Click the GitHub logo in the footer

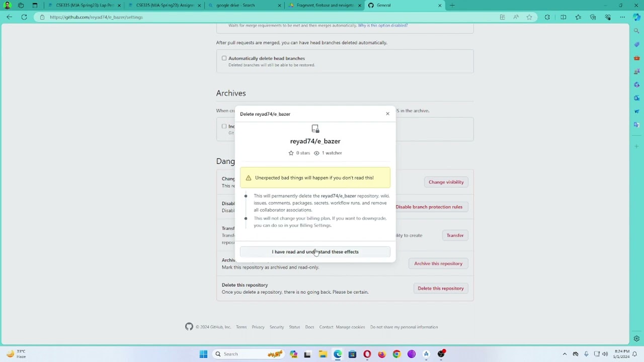pos(189,327)
